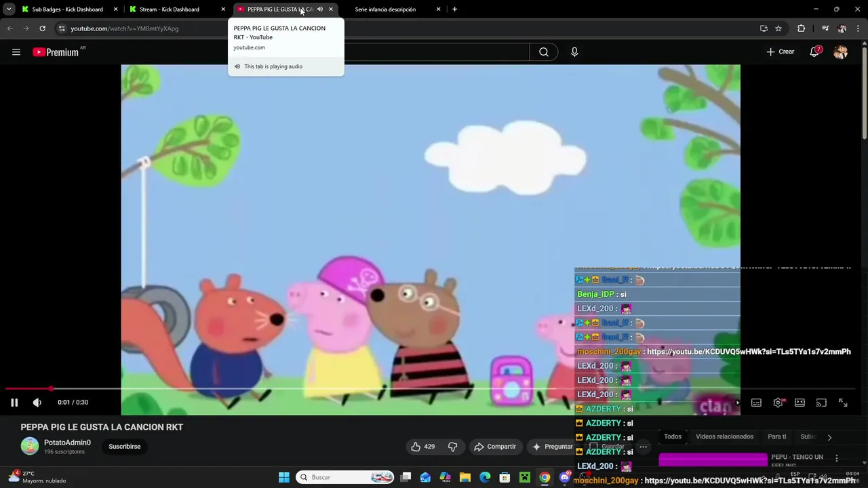The width and height of the screenshot is (868, 488).
Task: Open Minecraft creeper icon on taskbar
Action: click(524, 477)
